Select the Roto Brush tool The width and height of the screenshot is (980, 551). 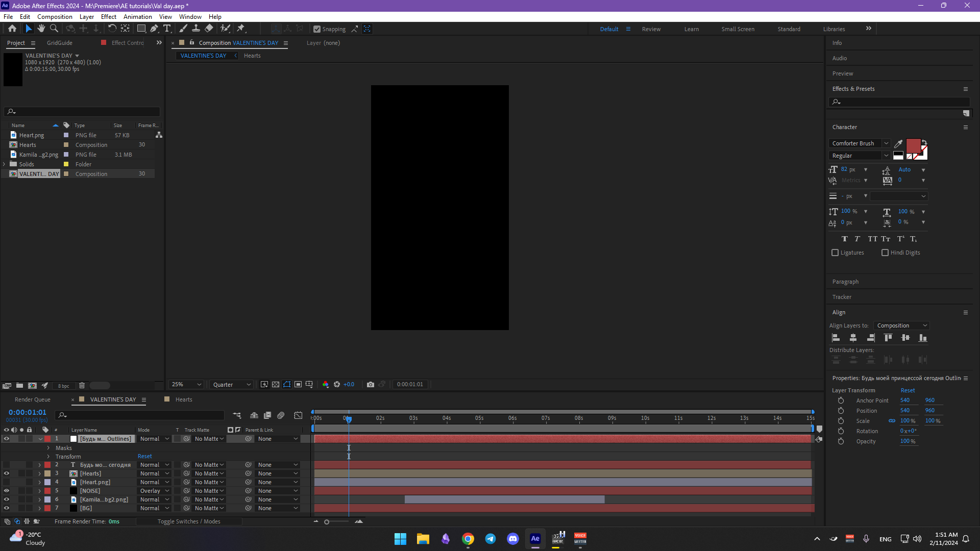pyautogui.click(x=226, y=29)
